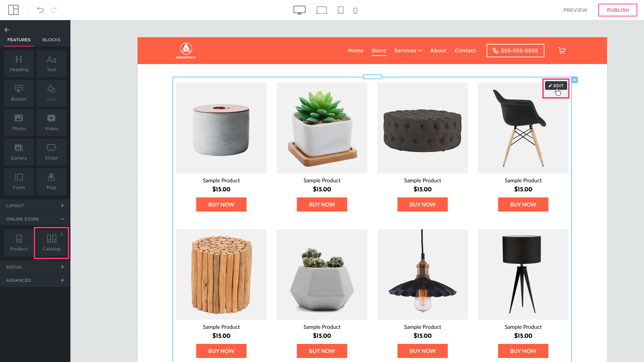Image resolution: width=644 pixels, height=362 pixels.
Task: Select the Product store feature tile
Action: (x=19, y=243)
